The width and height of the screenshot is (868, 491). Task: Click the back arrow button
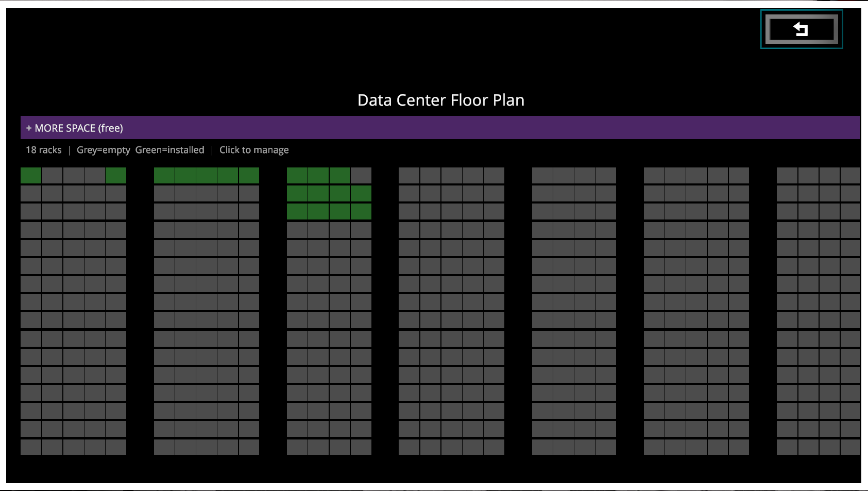[x=801, y=29]
